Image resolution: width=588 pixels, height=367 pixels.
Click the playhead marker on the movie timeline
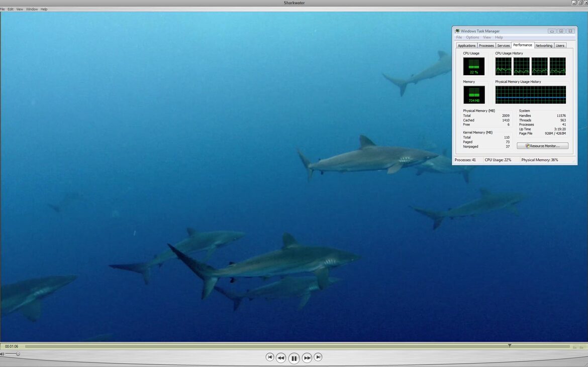[510, 345]
